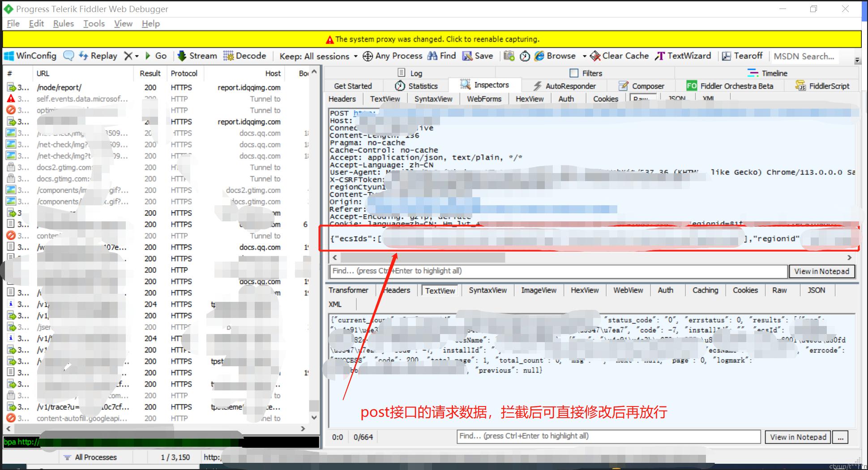The width and height of the screenshot is (868, 470).
Task: Click request View in Notepad button
Action: click(x=822, y=271)
